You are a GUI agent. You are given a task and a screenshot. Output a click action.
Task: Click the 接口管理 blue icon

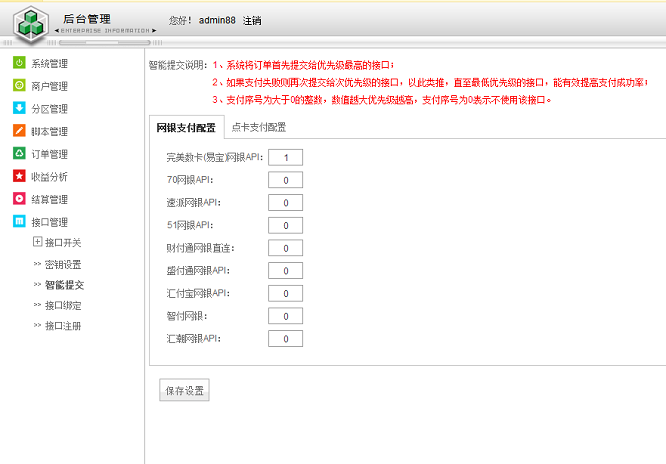point(19,222)
